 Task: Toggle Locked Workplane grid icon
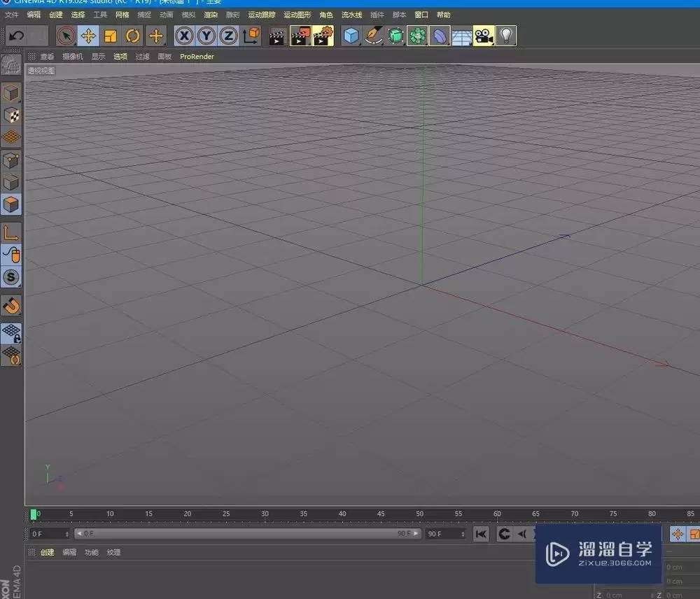point(11,334)
